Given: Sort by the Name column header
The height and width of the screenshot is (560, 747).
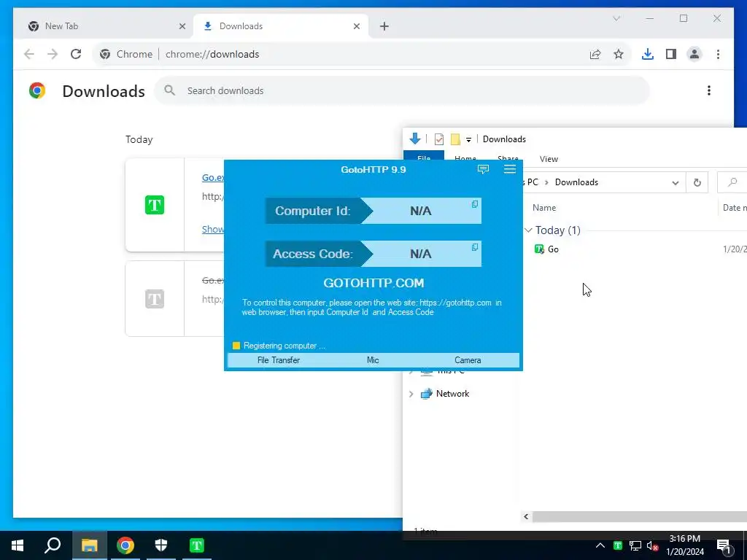Looking at the screenshot, I should pyautogui.click(x=544, y=208).
